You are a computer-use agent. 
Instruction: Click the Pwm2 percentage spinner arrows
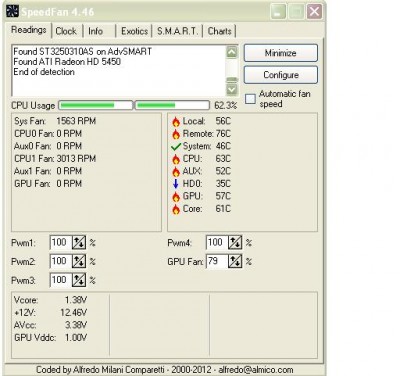pyautogui.click(x=79, y=261)
